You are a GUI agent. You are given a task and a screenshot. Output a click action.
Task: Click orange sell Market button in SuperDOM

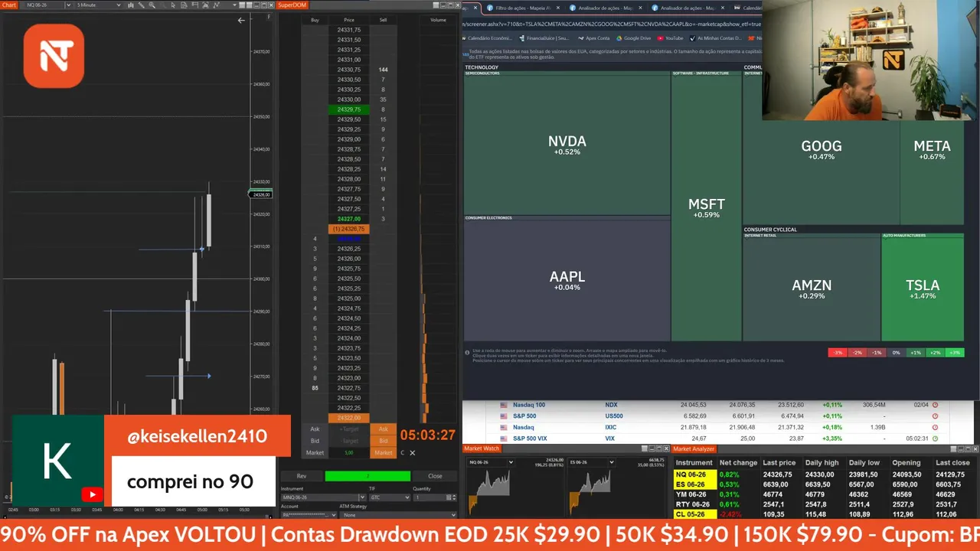384,452
